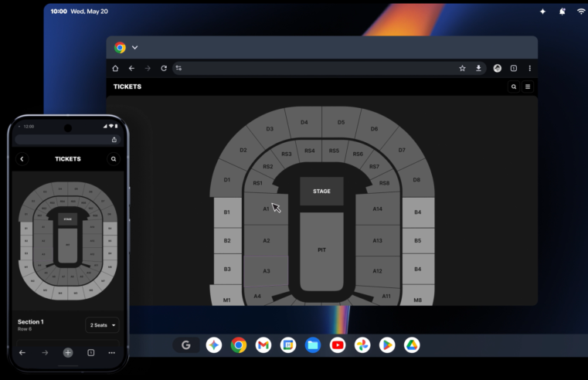The width and height of the screenshot is (588, 380).
Task: Open Google Drive from the taskbar
Action: [412, 345]
